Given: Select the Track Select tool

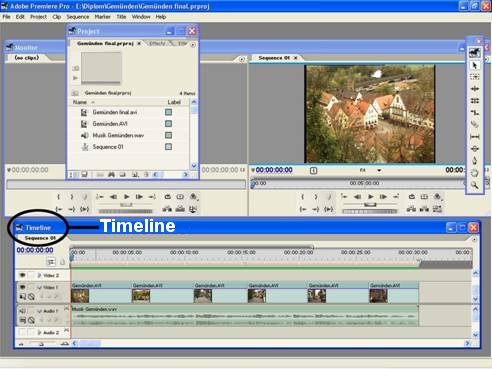Looking at the screenshot, I should (x=474, y=77).
